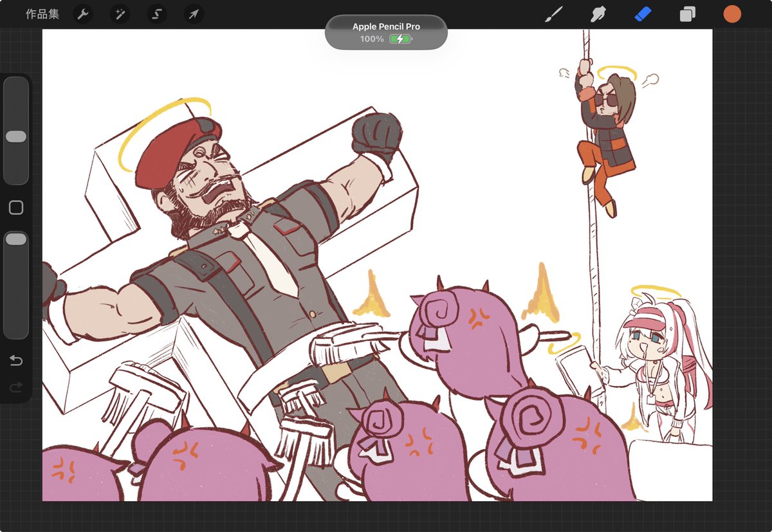Tap the square modify button in sidebar
772x532 pixels.
click(16, 208)
